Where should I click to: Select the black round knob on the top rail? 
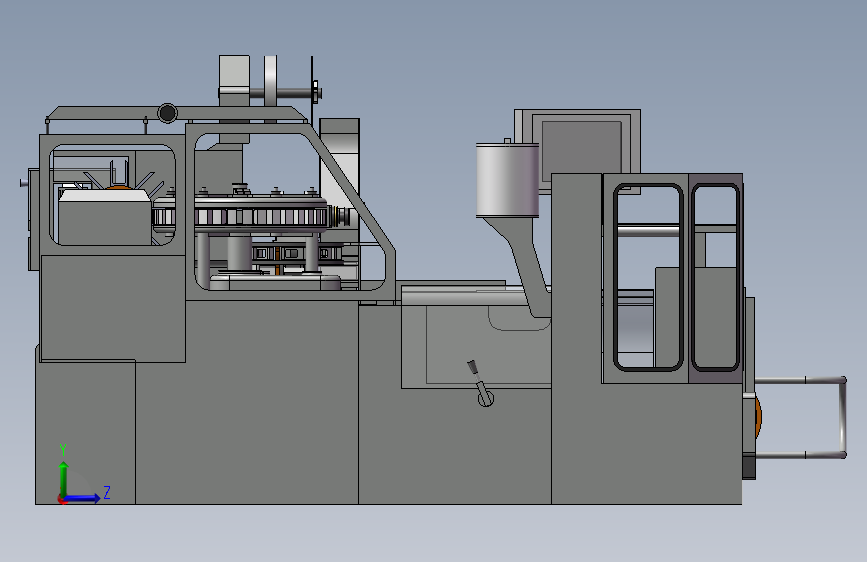(x=168, y=113)
